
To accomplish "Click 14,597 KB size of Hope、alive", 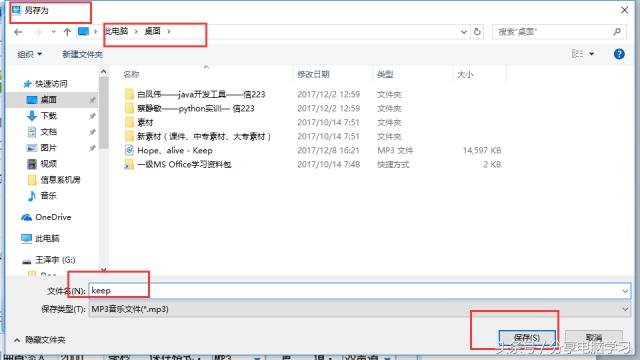I will 482,151.
